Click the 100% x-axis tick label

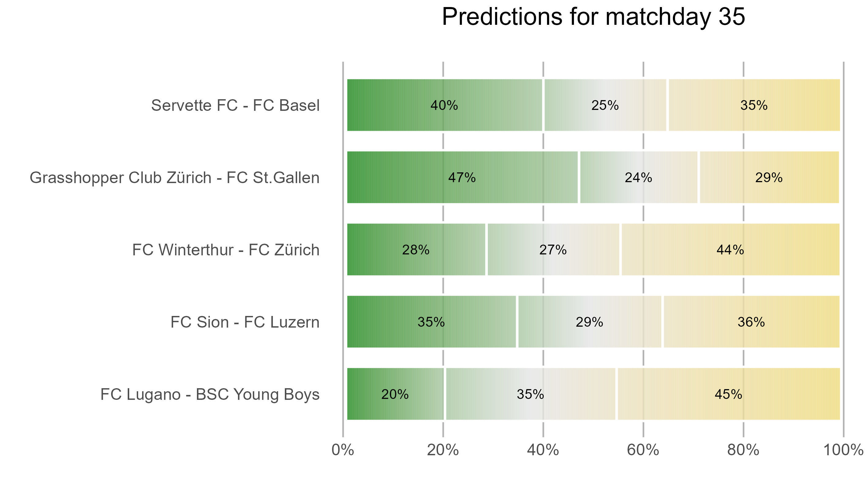pyautogui.click(x=843, y=450)
